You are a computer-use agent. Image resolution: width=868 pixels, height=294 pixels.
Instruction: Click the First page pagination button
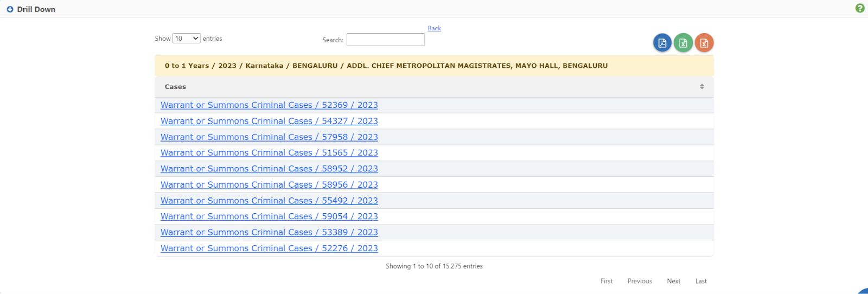tap(607, 281)
